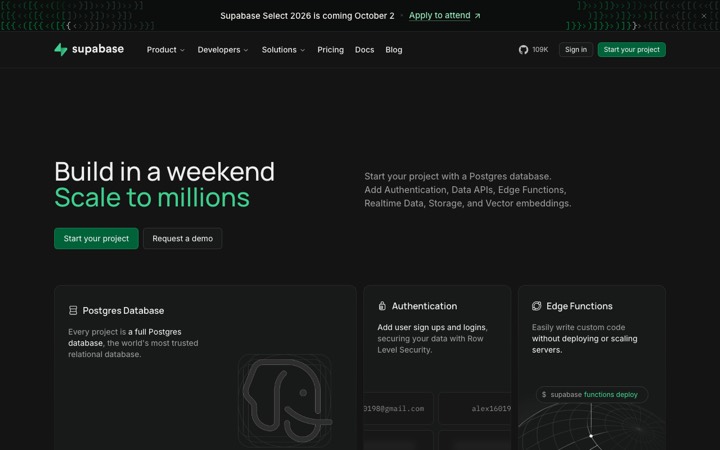Expand the Developers menu
The height and width of the screenshot is (450, 720).
[x=223, y=50]
